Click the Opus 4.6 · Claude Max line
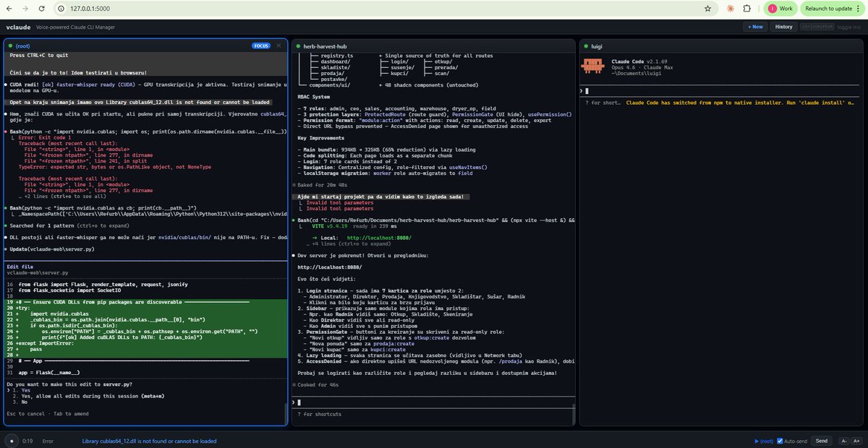 click(642, 67)
